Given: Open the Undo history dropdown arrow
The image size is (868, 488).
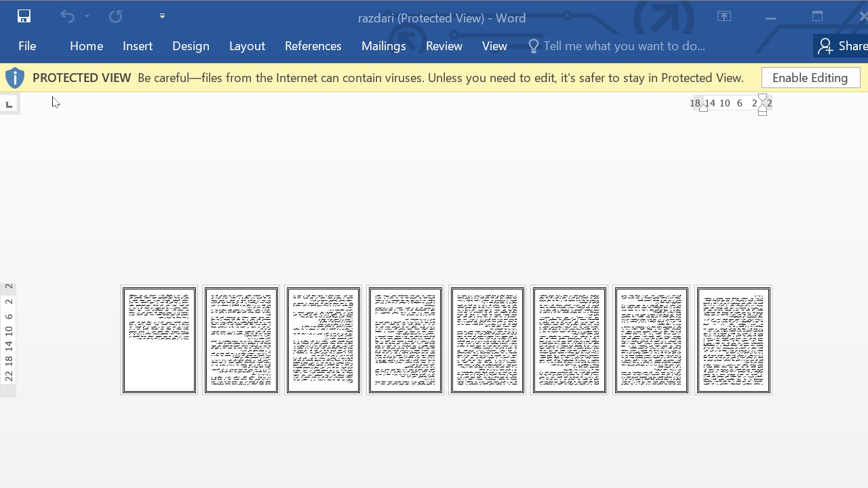Looking at the screenshot, I should (87, 16).
